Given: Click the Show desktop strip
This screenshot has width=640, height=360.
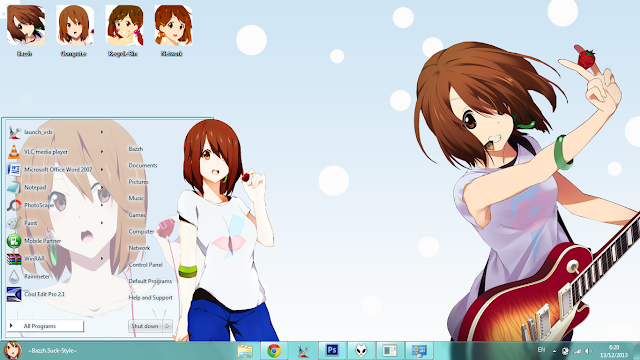Looking at the screenshot, I should 636,351.
